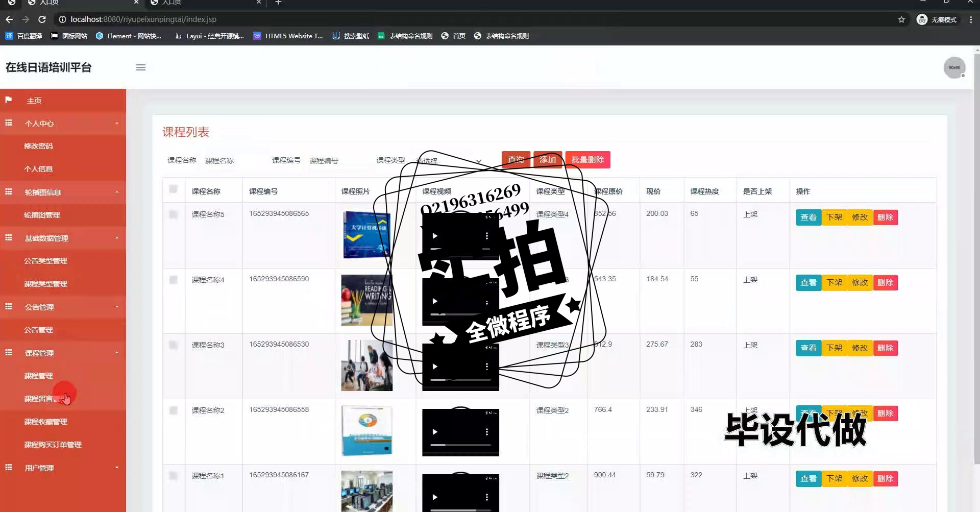This screenshot has height=512, width=980.
Task: Check the row checkbox for 课程名称2
Action: tap(174, 410)
